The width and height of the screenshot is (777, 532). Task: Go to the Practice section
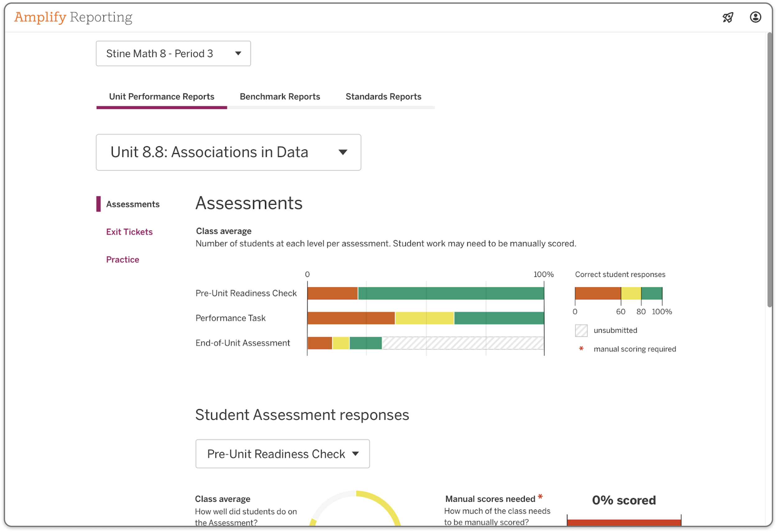click(x=123, y=259)
